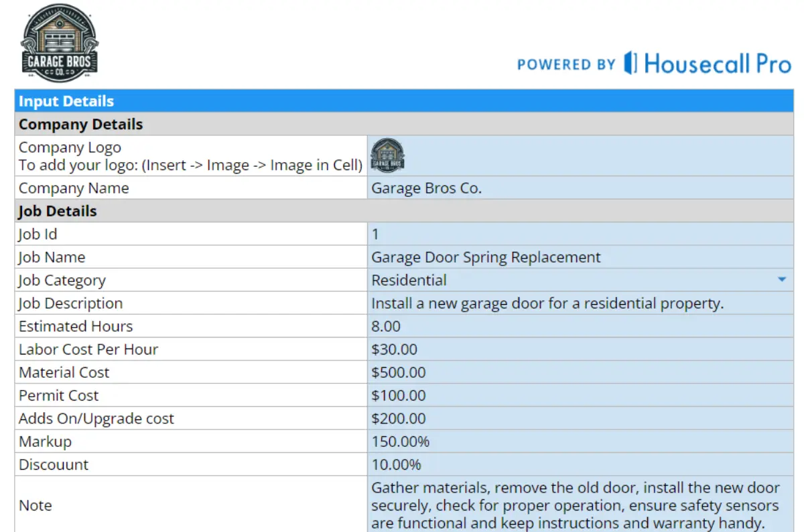Image resolution: width=804 pixels, height=532 pixels.
Task: Click the Job Name value field
Action: (x=580, y=257)
